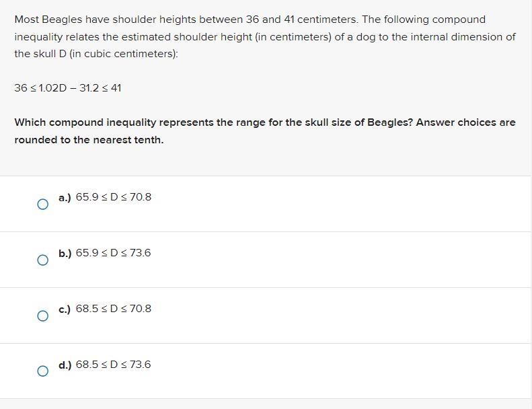Choose the radio button for answer b
The image size is (532, 409).
click(42, 260)
